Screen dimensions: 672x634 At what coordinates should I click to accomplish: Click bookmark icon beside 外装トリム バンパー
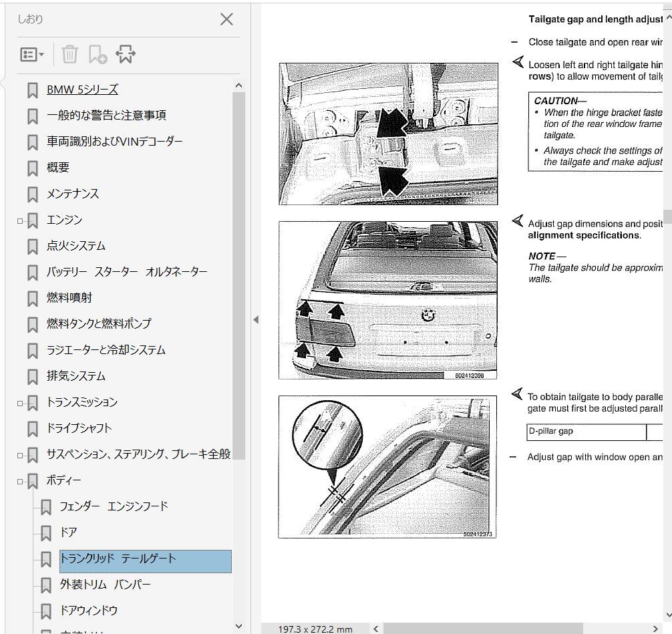point(46,585)
